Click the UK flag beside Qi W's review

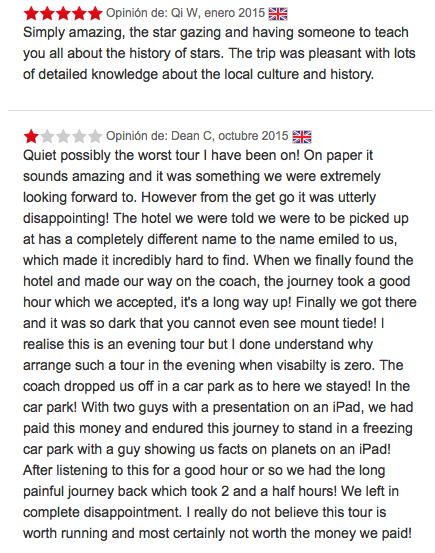[x=278, y=14]
